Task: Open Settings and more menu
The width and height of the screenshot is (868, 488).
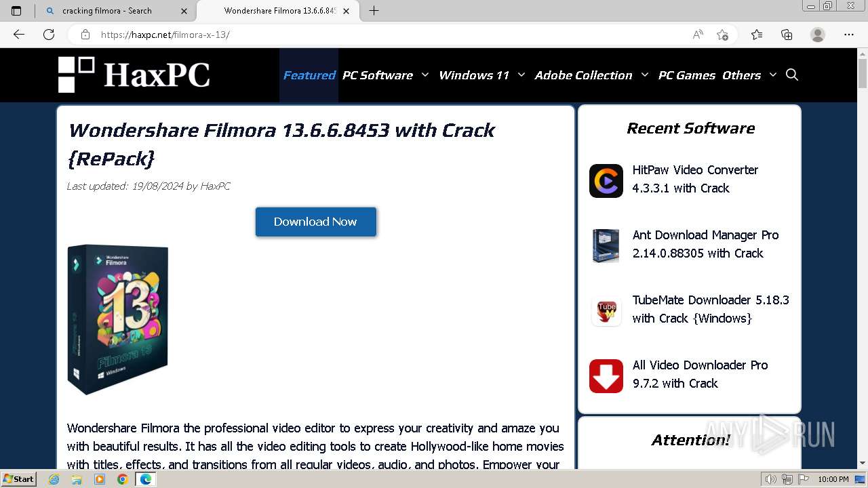Action: (x=849, y=35)
